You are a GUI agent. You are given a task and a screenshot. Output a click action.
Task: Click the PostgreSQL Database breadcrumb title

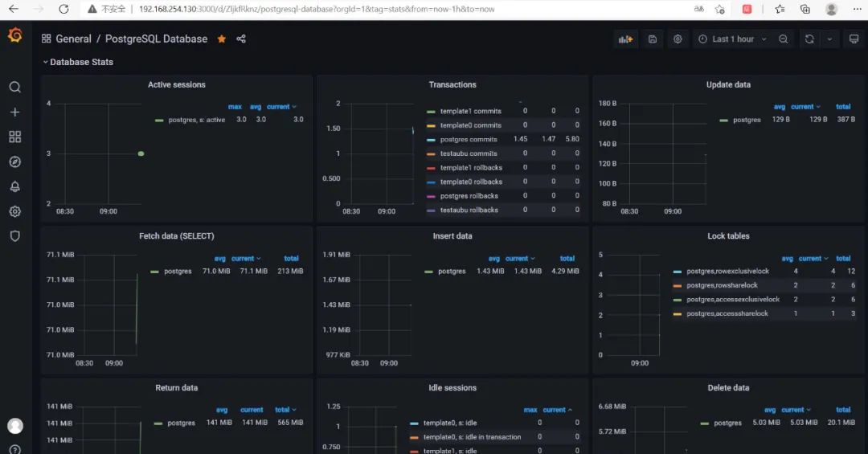click(156, 39)
